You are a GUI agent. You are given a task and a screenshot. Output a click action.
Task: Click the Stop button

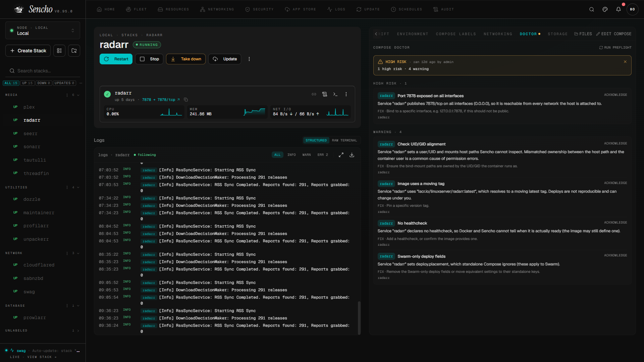tap(149, 59)
